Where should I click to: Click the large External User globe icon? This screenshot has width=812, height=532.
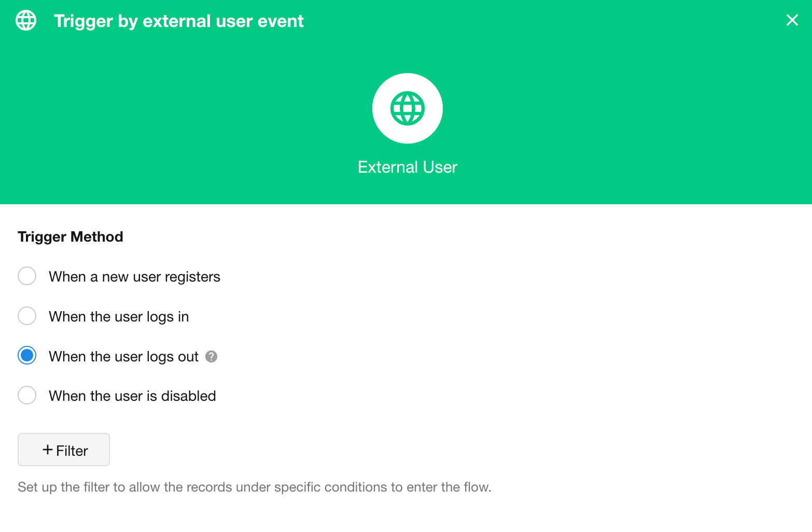(408, 108)
